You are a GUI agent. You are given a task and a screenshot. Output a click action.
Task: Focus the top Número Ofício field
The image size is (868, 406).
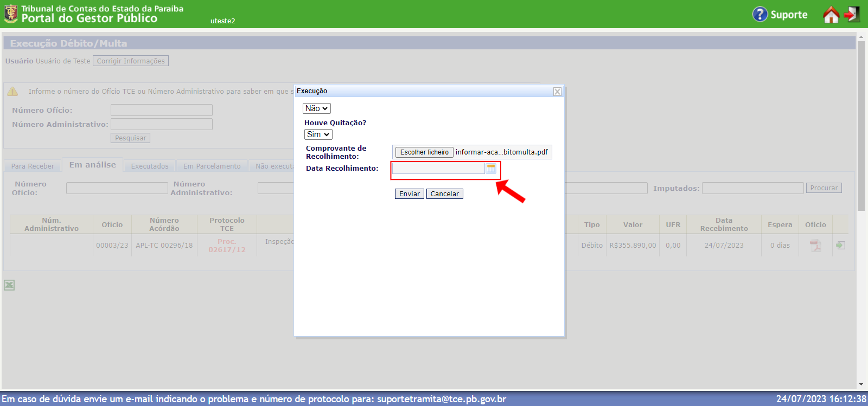coord(162,110)
